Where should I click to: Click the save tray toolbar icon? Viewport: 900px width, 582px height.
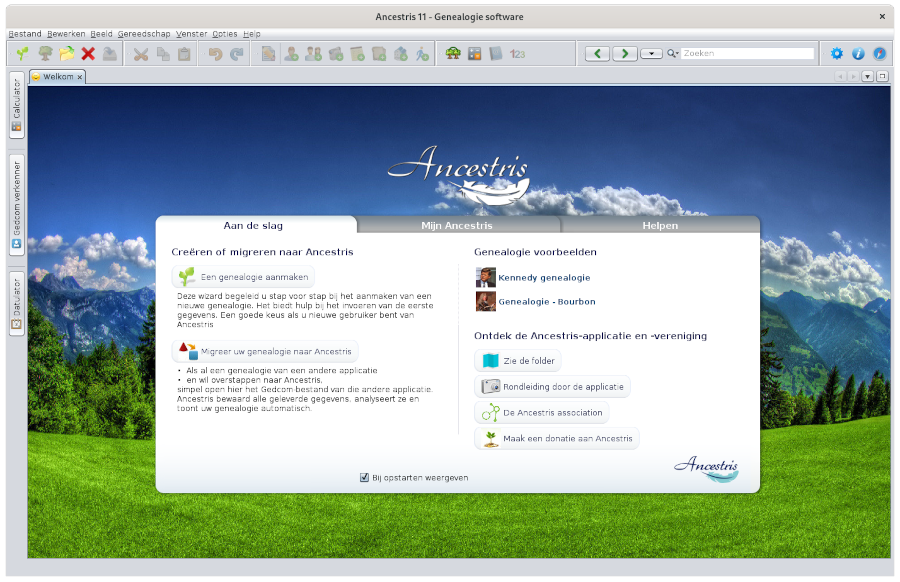point(110,53)
